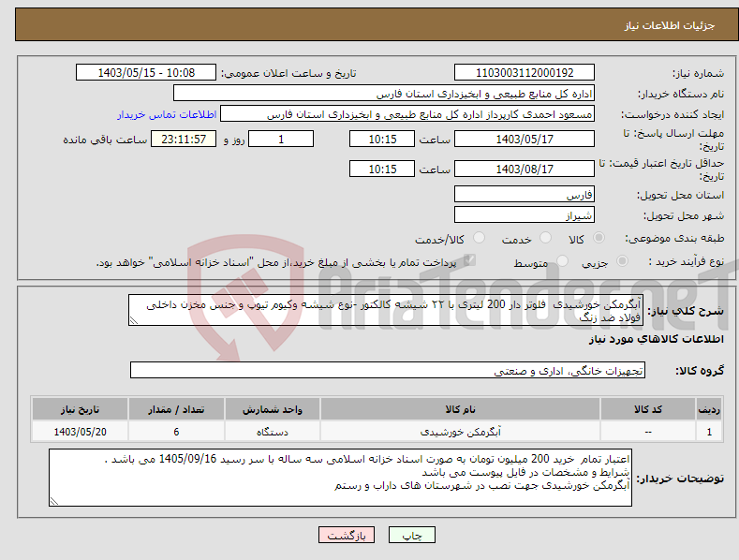Click the remaining days field showing 1
Image resolution: width=739 pixels, height=560 pixels.
pyautogui.click(x=281, y=139)
